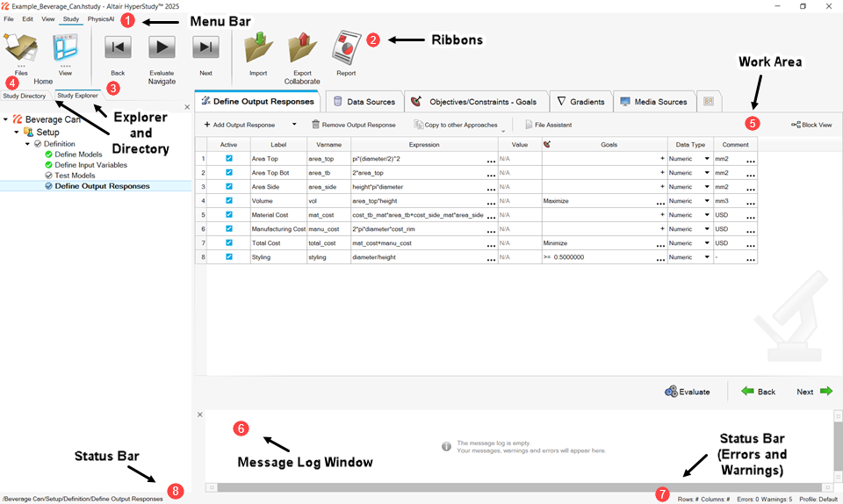The width and height of the screenshot is (843, 504).
Task: Collapse the Definition tree node
Action: click(27, 143)
